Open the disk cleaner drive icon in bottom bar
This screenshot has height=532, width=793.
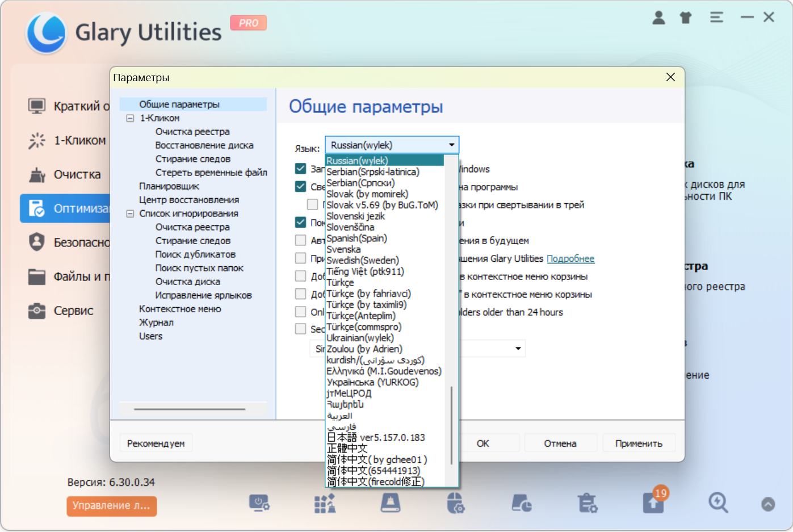click(x=390, y=503)
